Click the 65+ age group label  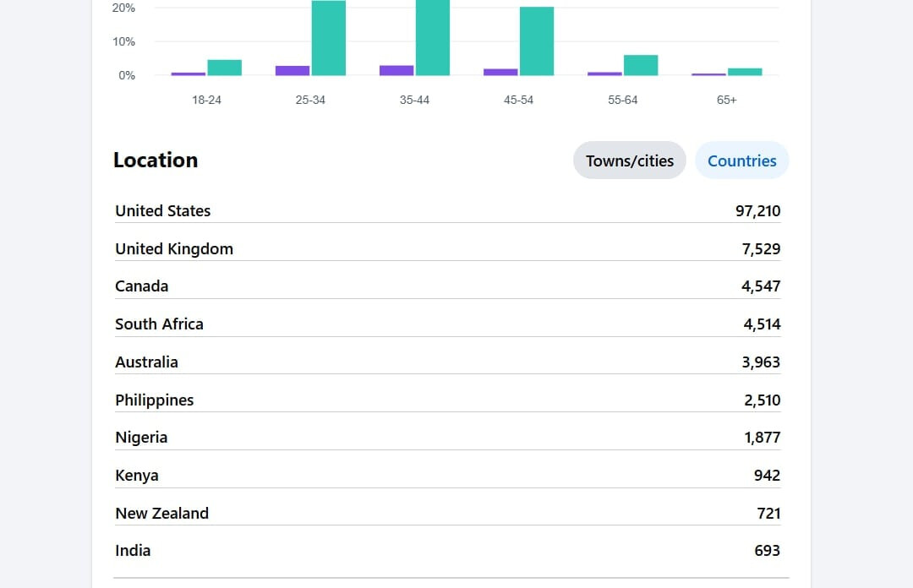(x=727, y=101)
